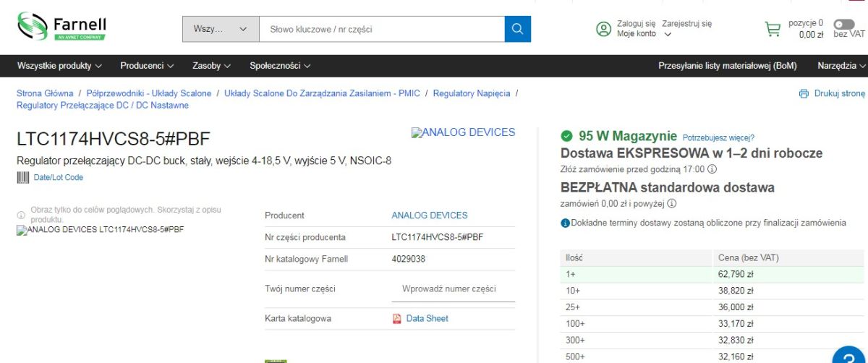Expand Wszystkie produkty menu
This screenshot has height=363, width=868.
pyautogui.click(x=59, y=66)
